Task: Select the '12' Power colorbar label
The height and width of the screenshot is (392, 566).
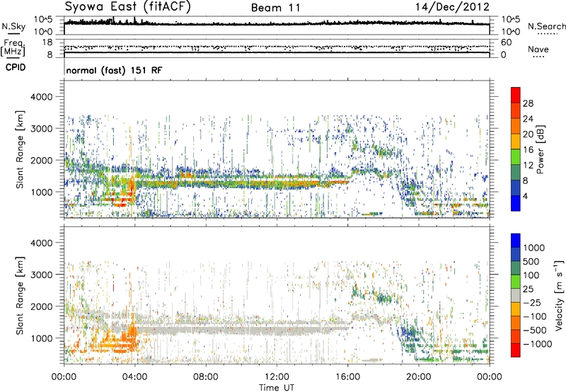Action: [x=528, y=166]
